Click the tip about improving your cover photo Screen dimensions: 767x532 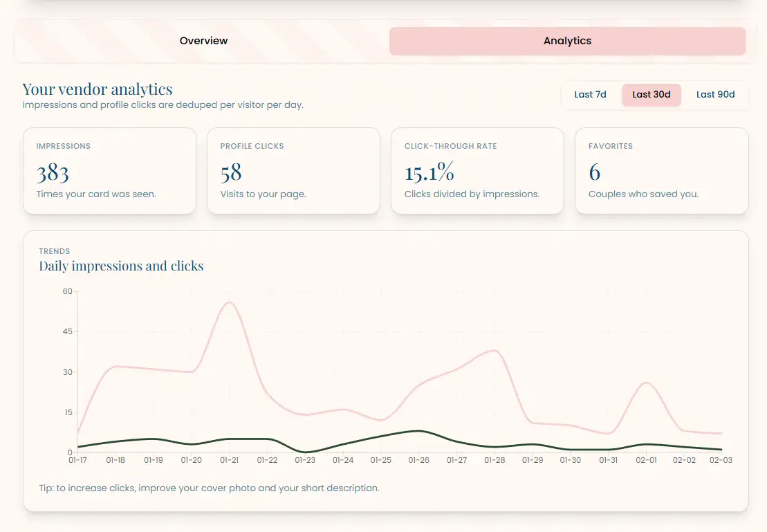pos(209,488)
